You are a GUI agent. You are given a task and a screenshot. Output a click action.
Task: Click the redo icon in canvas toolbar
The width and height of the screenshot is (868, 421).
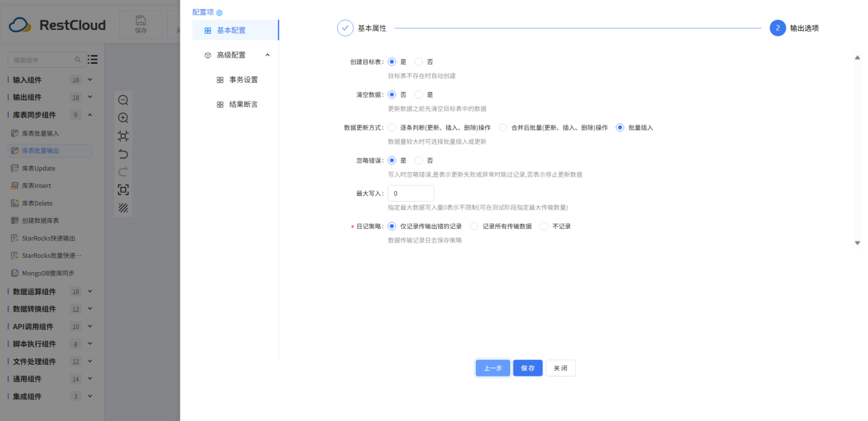[x=123, y=172]
